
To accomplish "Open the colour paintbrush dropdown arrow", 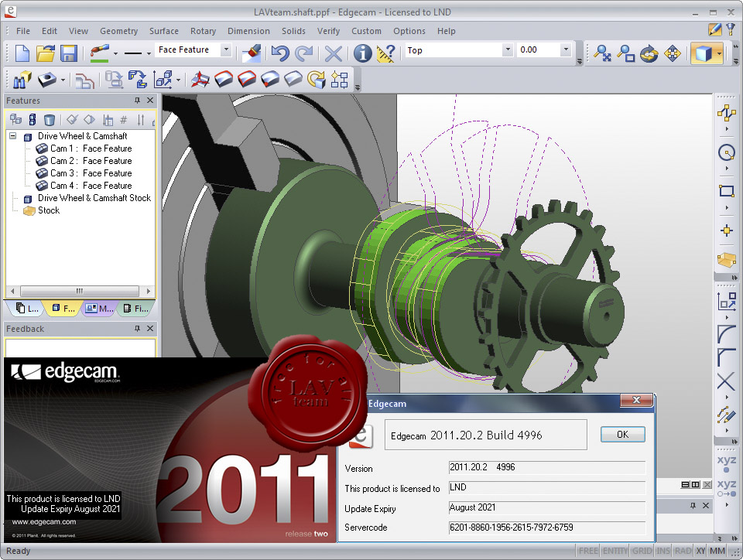I will (115, 53).
